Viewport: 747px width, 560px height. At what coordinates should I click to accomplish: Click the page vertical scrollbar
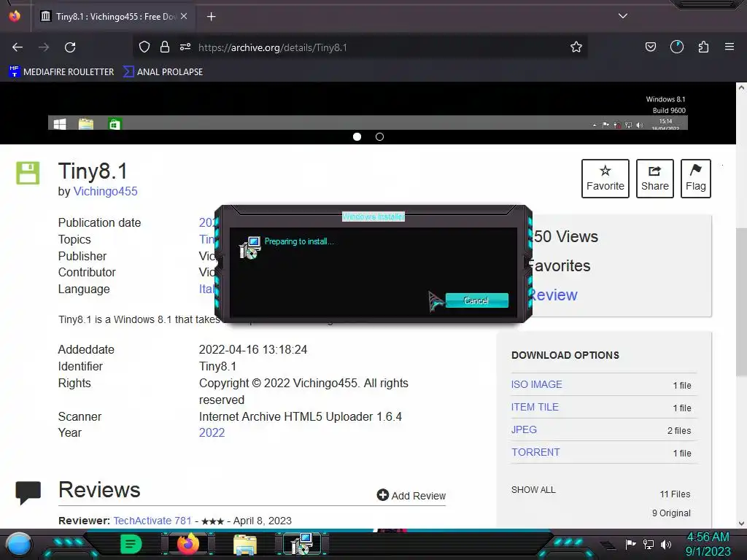[x=741, y=303]
